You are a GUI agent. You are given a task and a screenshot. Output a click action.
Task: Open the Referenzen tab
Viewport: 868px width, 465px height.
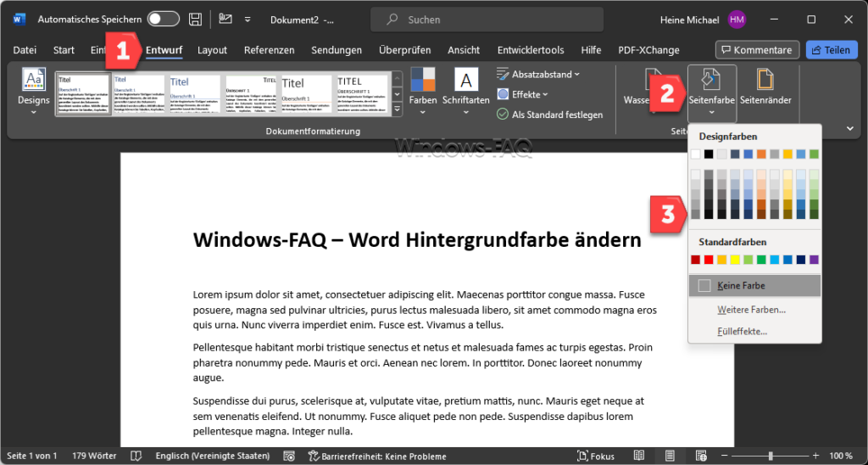pos(269,50)
